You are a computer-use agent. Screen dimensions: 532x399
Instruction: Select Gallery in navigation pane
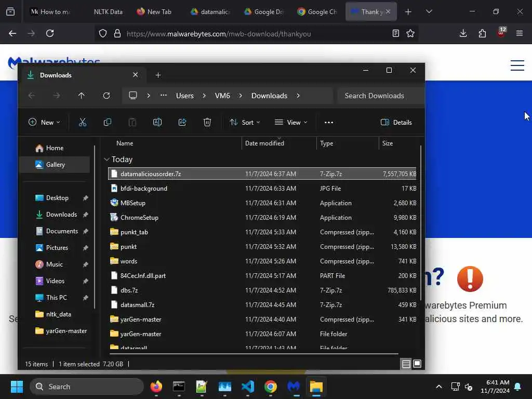click(55, 165)
